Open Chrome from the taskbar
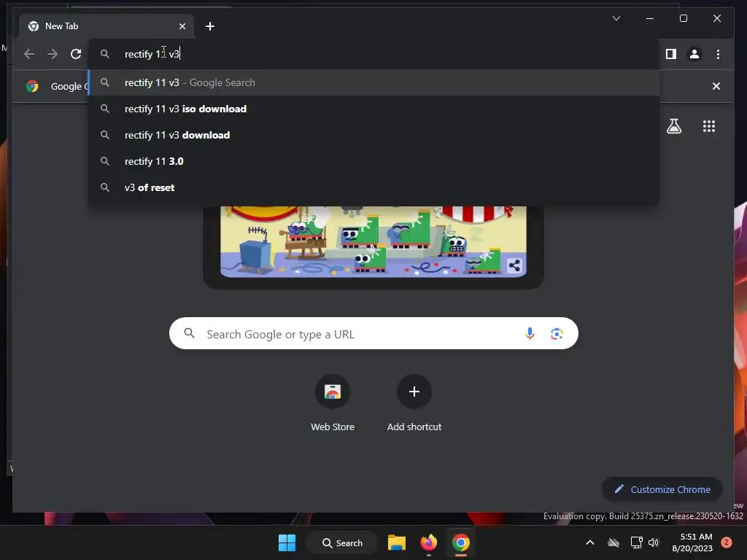The image size is (747, 560). pos(461,542)
